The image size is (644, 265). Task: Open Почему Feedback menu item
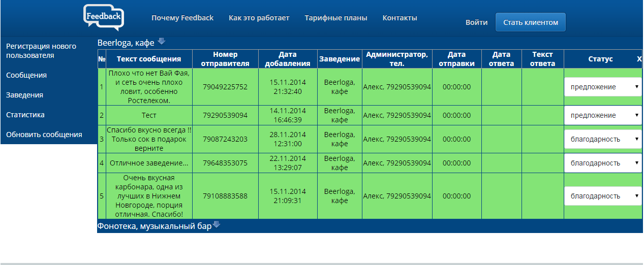[x=182, y=18]
